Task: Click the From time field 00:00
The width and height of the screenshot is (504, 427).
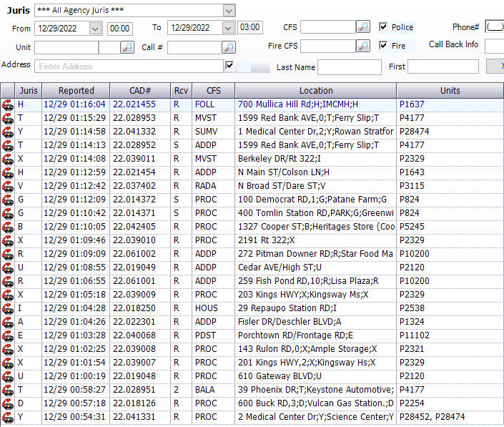Action: click(x=120, y=29)
